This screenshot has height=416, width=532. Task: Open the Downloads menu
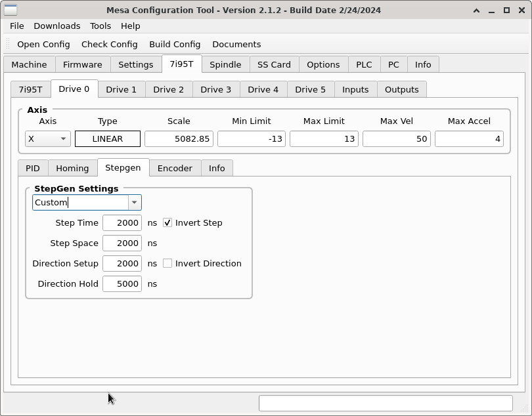[56, 26]
